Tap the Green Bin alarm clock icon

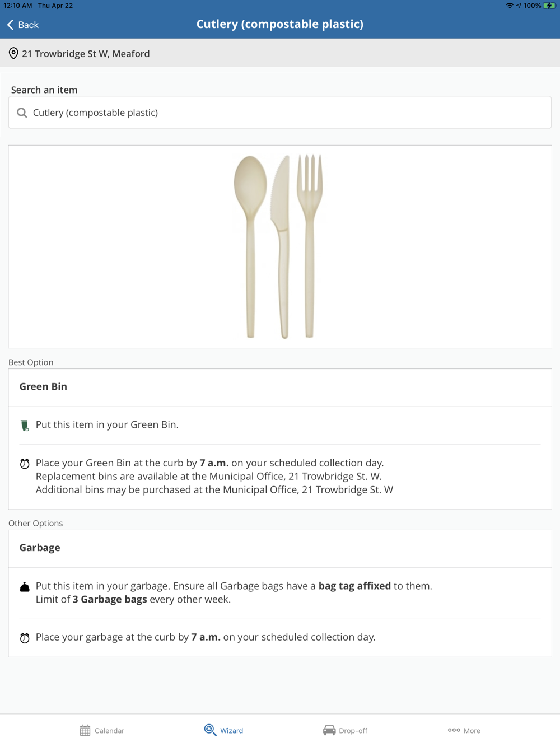(x=25, y=464)
